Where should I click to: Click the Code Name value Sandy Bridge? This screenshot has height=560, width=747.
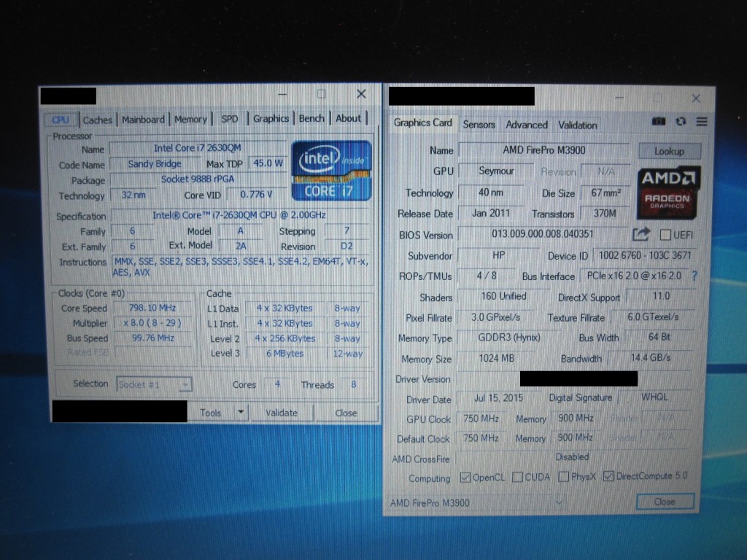pos(155,164)
